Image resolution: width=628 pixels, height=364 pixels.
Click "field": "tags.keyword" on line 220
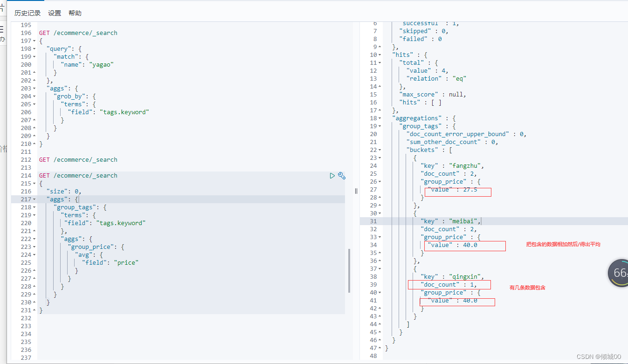105,223
